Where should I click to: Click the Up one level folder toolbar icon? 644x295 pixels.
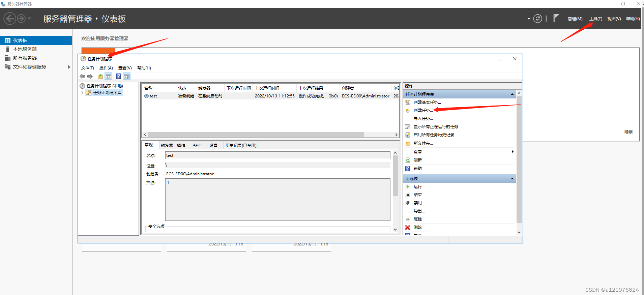point(100,77)
